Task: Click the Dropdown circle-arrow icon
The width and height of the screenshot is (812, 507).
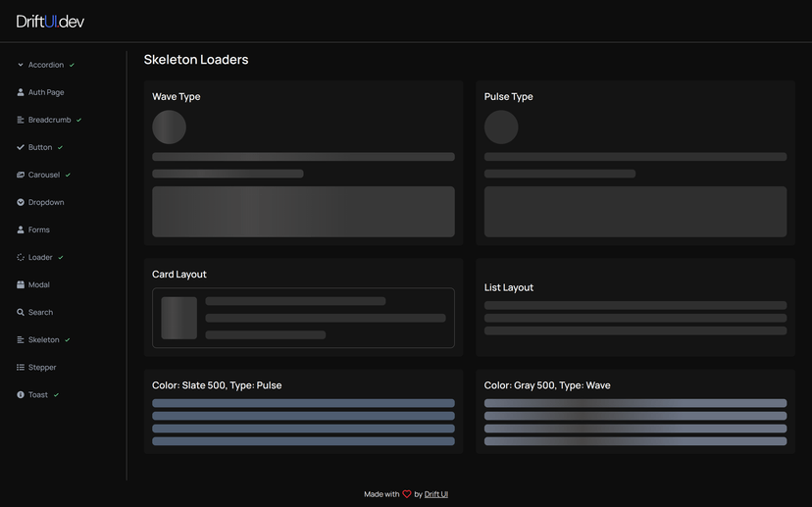Action: click(x=21, y=202)
